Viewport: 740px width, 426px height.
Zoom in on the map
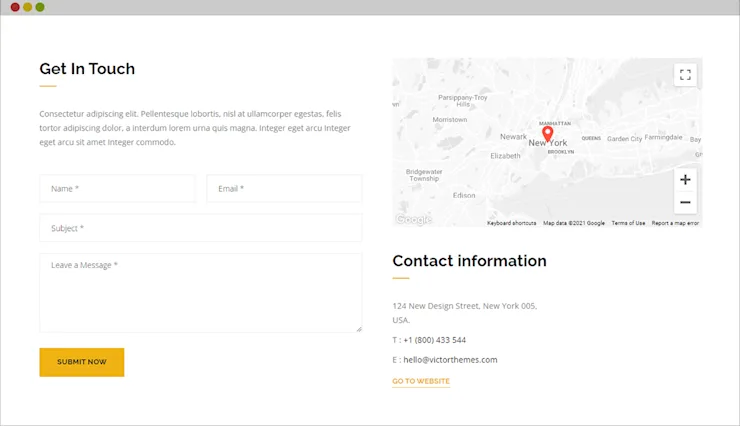pyautogui.click(x=685, y=179)
